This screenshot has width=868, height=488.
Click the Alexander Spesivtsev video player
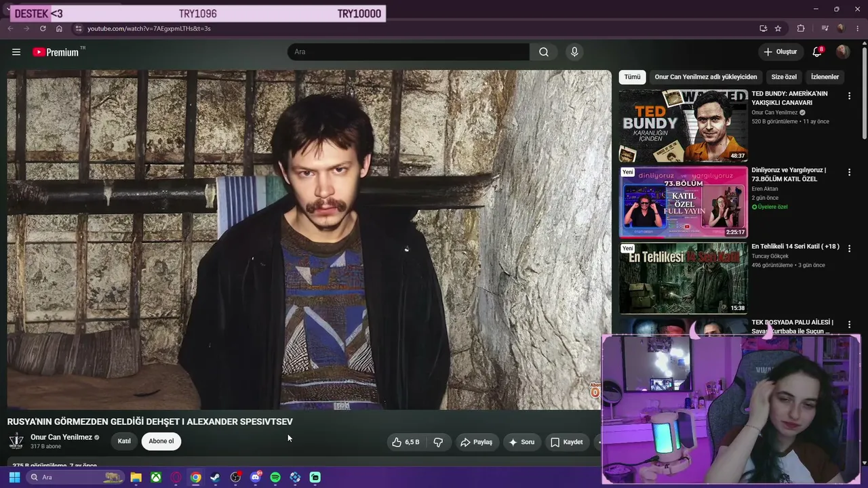click(x=309, y=240)
